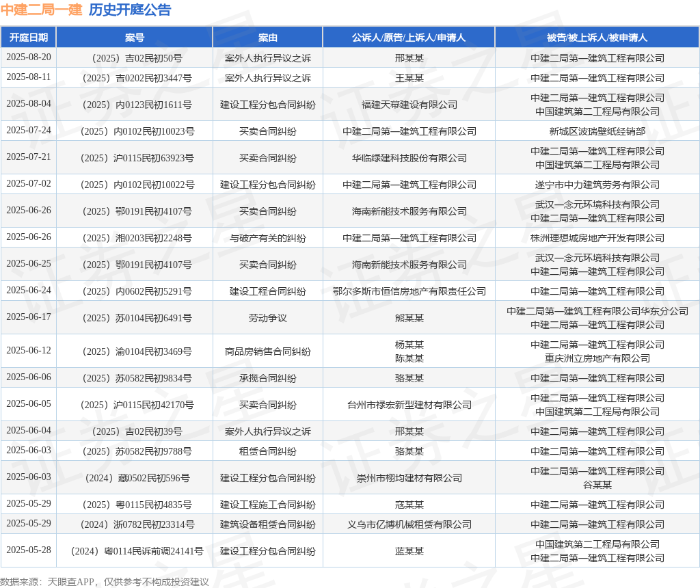The height and width of the screenshot is (588, 700).
Task: Click the 开庭日期 column header
Action: (x=29, y=38)
